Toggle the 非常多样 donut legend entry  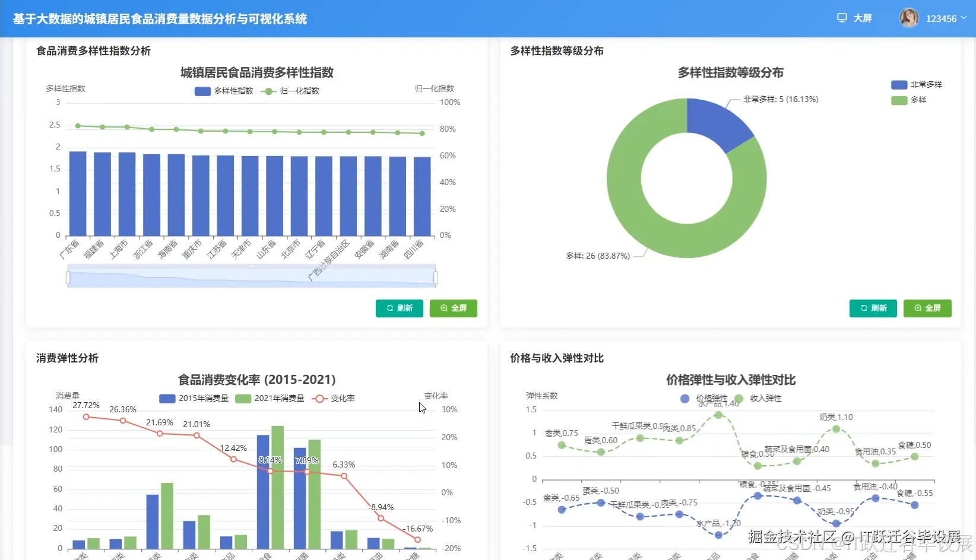coord(917,85)
